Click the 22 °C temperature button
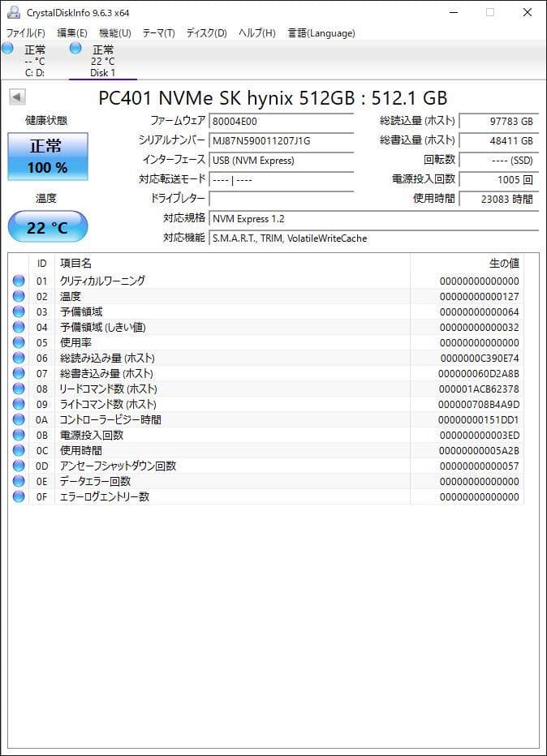Screen dimensions: 547x756 tap(48, 226)
